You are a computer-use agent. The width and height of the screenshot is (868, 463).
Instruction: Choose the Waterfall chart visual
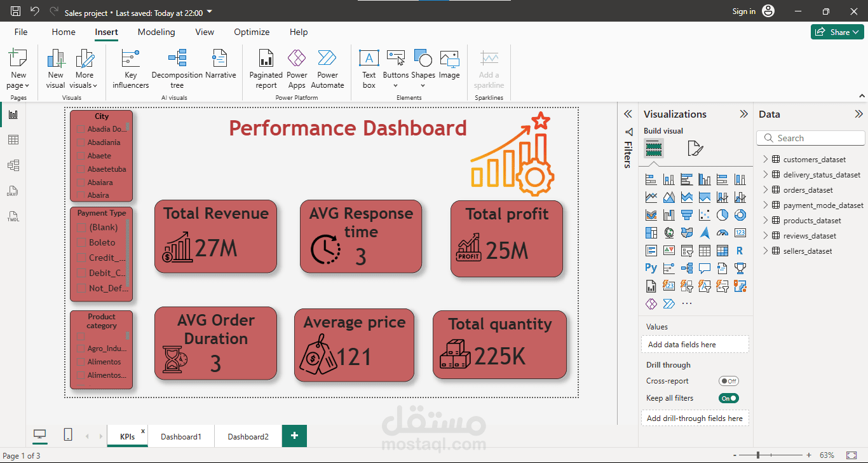click(668, 215)
